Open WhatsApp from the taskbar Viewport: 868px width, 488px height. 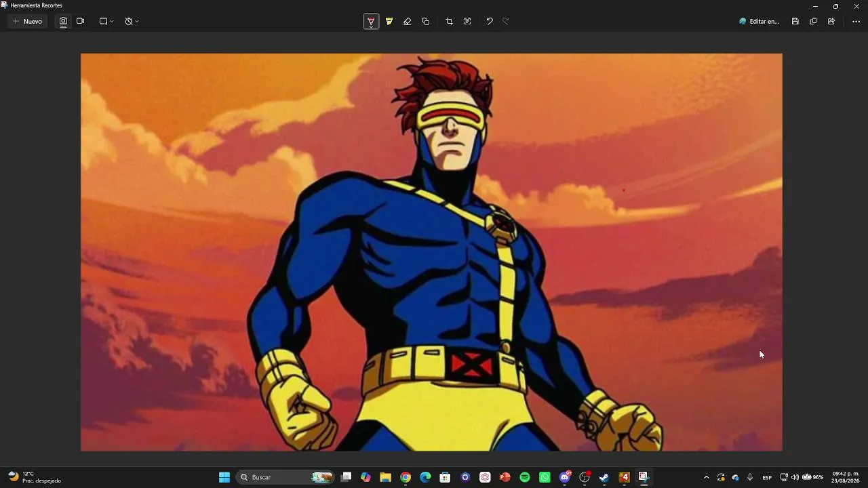click(x=545, y=477)
